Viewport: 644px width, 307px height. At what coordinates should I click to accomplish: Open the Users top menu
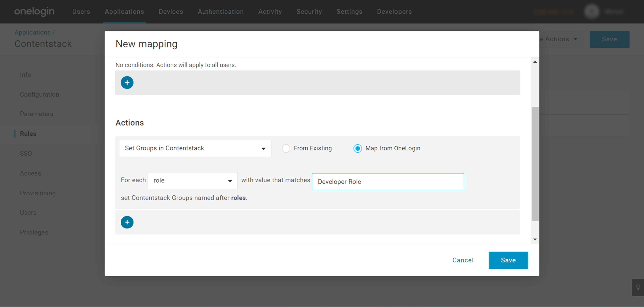(x=81, y=12)
